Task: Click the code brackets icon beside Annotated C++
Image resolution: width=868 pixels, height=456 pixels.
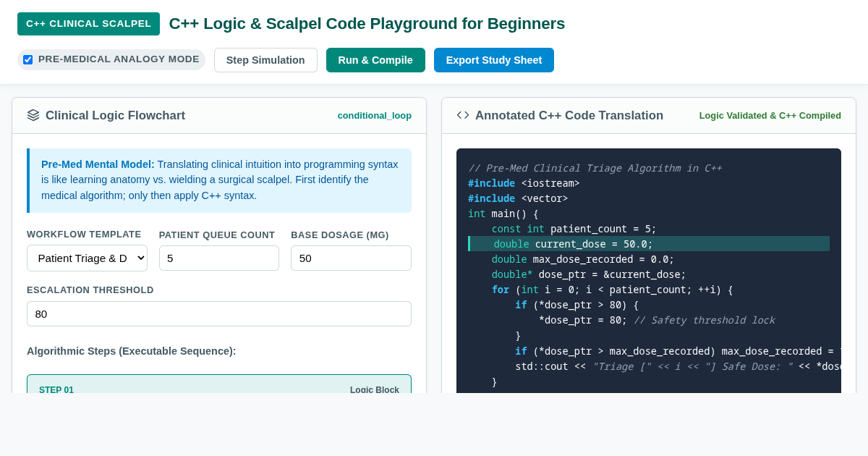Action: pos(463,115)
